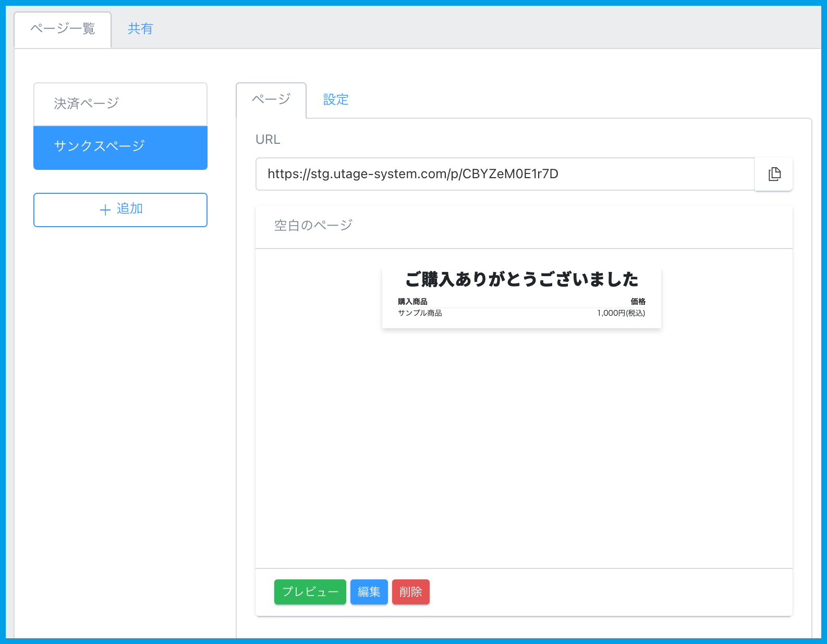Click the 価格 column header in preview
Viewport: 827px width, 644px height.
click(x=638, y=302)
